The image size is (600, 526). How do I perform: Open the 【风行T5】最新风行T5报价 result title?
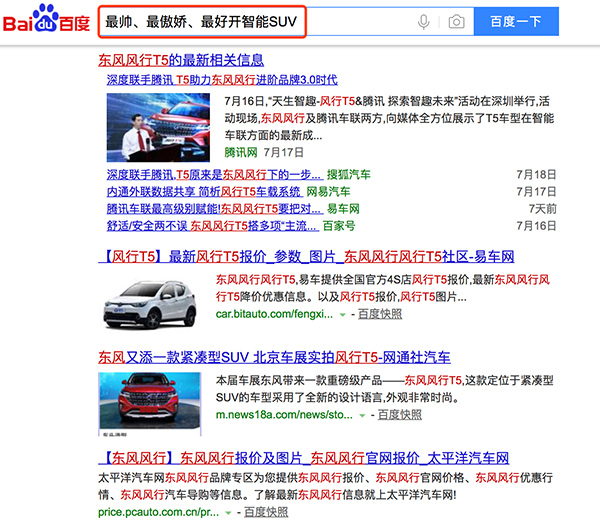click(306, 256)
